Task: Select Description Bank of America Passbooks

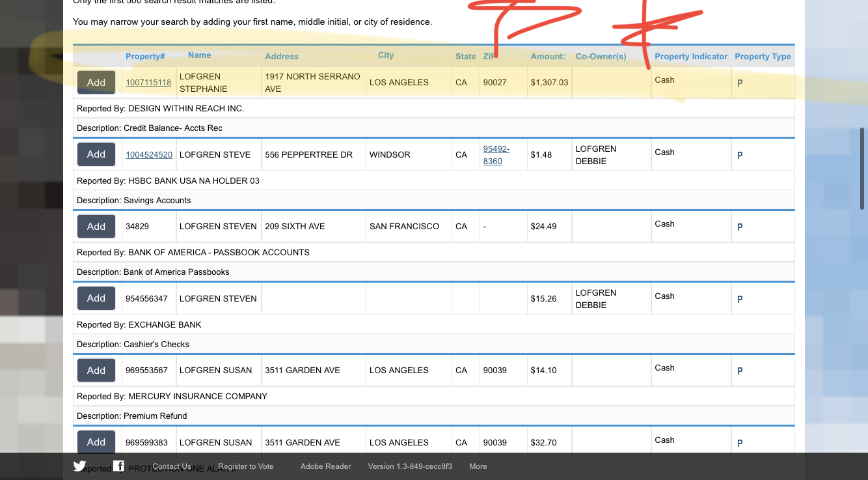Action: click(153, 272)
